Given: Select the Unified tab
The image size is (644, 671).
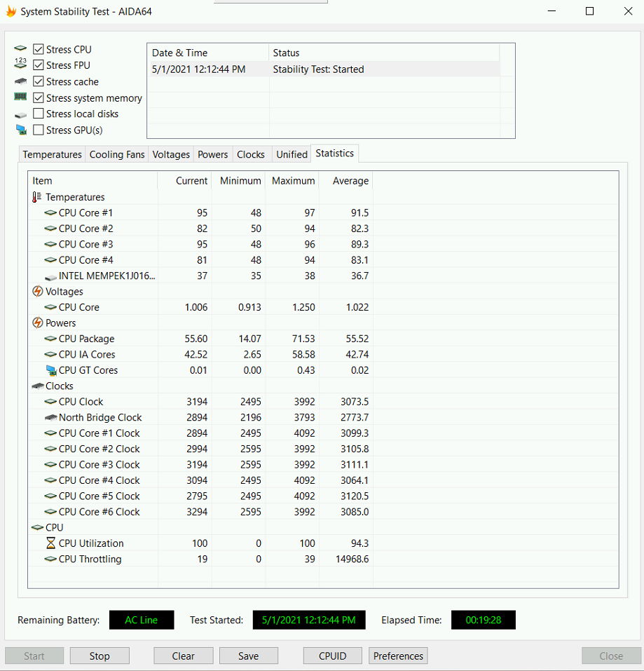Looking at the screenshot, I should [x=292, y=154].
